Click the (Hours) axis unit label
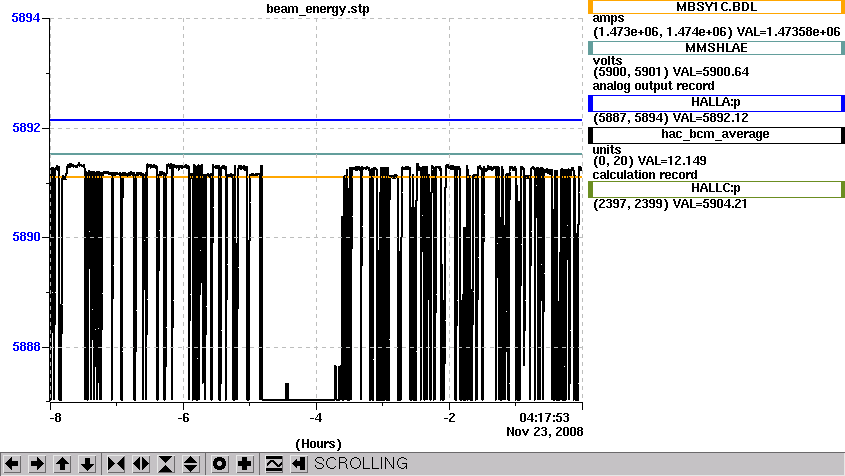 tap(318, 444)
